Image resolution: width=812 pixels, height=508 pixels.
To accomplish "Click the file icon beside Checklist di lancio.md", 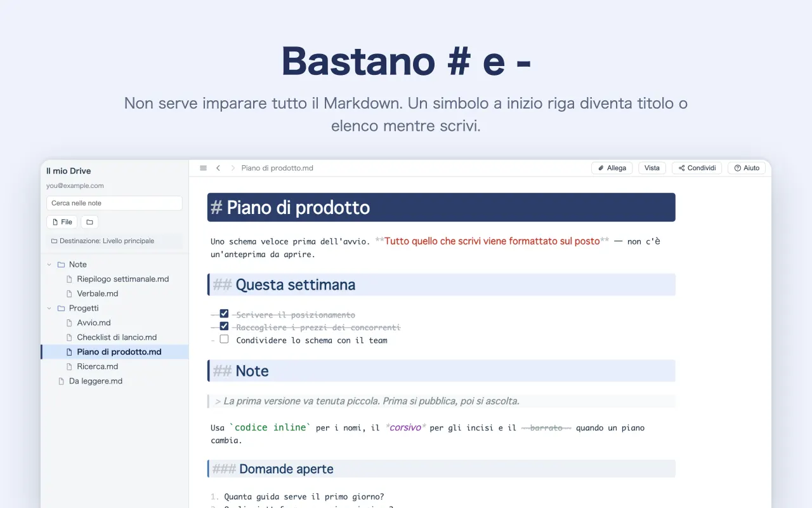I will 70,338.
